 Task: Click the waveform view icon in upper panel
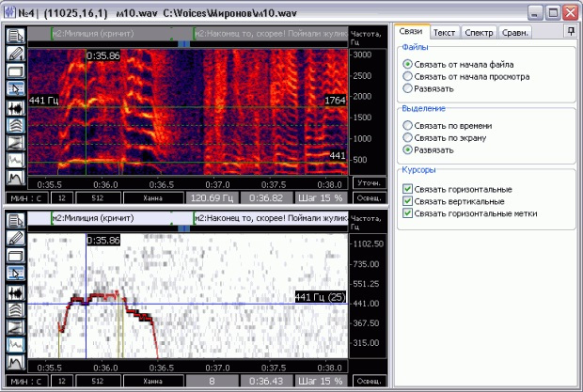pos(16,106)
